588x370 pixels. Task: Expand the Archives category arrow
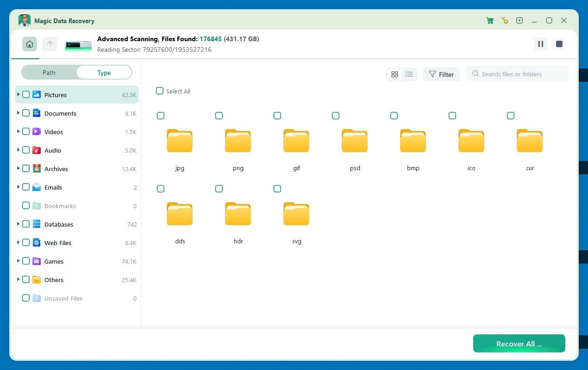point(18,168)
